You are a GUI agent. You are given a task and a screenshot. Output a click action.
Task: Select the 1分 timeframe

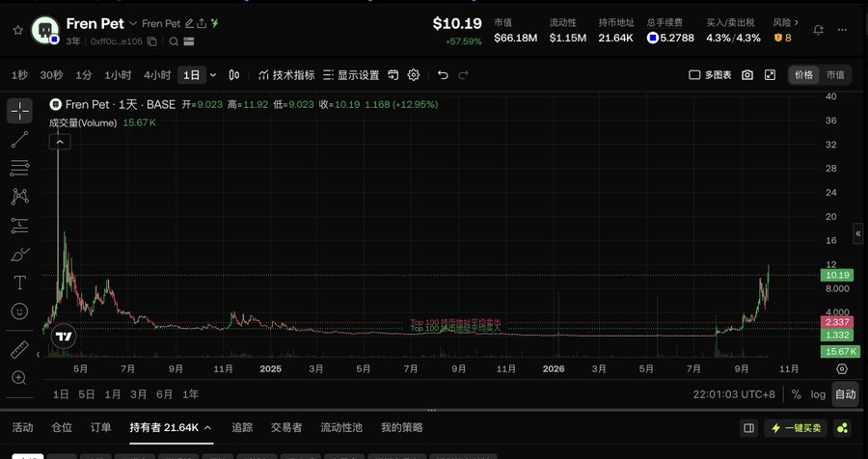84,75
